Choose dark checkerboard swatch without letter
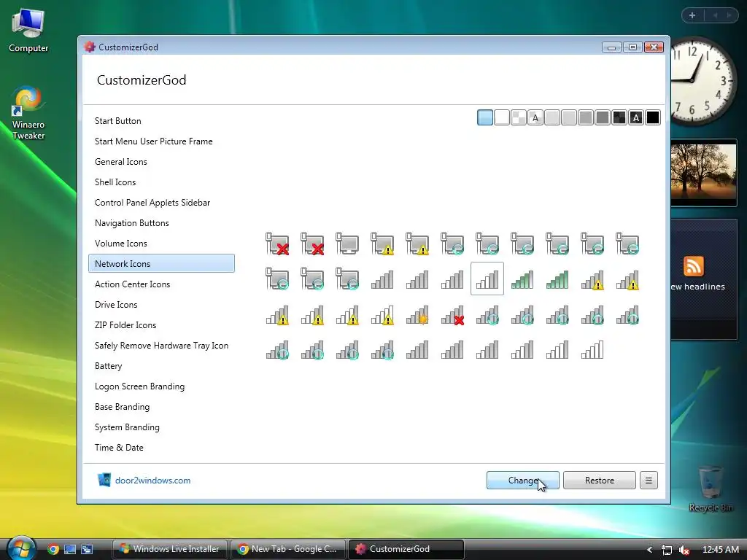Screen dimensions: 747x560 [x=619, y=117]
